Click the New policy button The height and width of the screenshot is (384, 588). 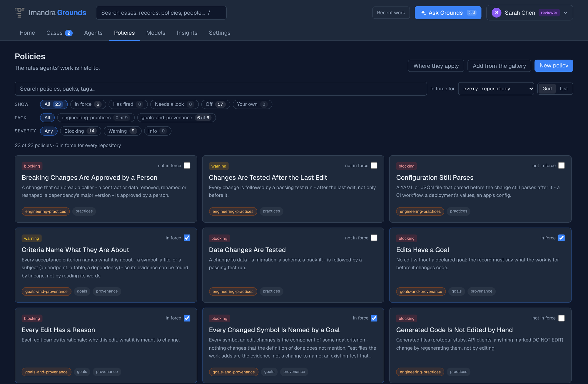coord(554,66)
